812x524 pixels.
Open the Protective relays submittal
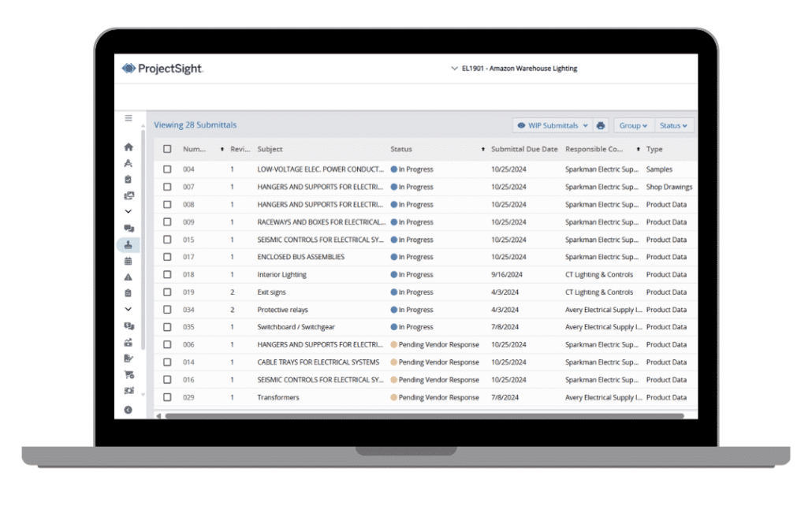click(282, 310)
